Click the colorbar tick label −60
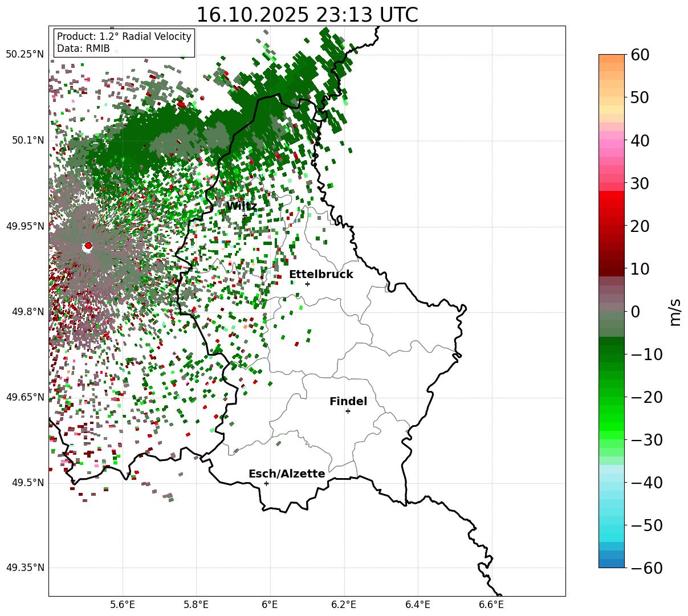The image size is (688, 616). point(646,568)
